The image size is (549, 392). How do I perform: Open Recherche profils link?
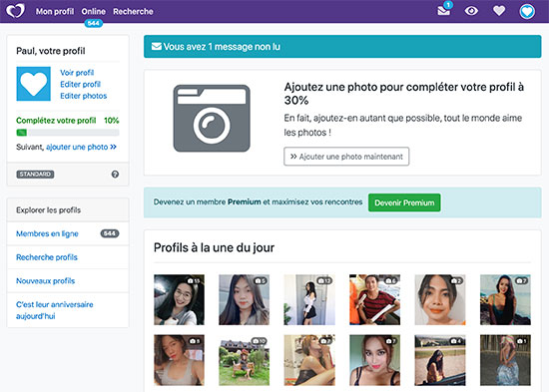(47, 257)
